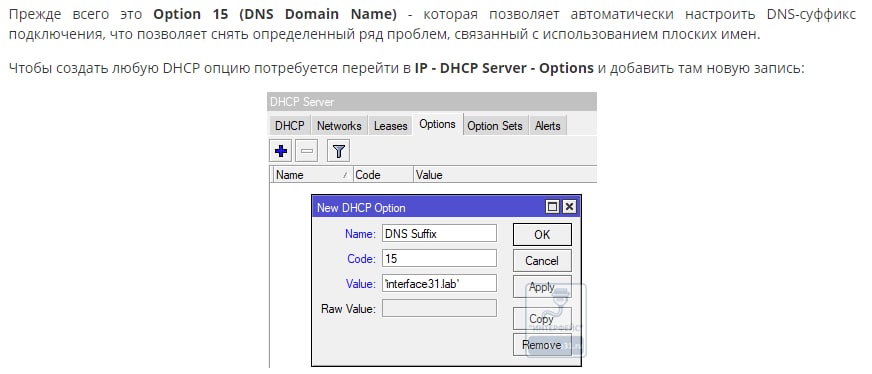Focus the Name field containing DNS Suffix
Screen dimensions: 872x374
[439, 233]
